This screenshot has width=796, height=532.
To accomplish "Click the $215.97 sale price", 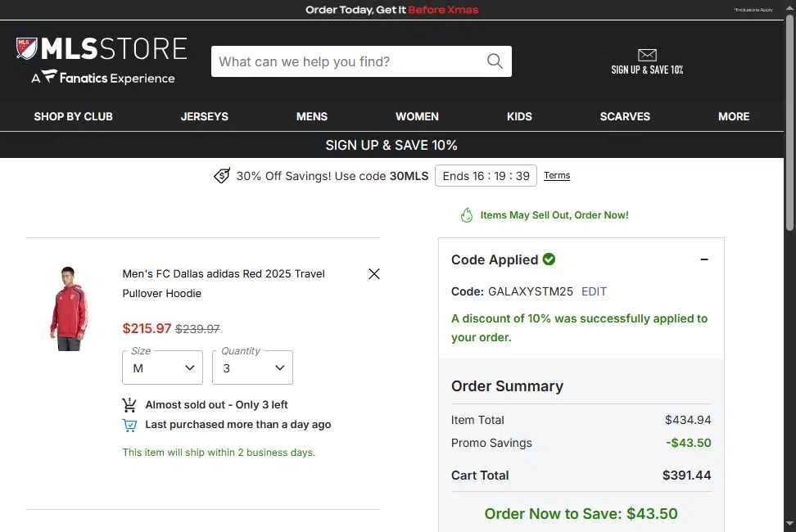I will [x=147, y=329].
